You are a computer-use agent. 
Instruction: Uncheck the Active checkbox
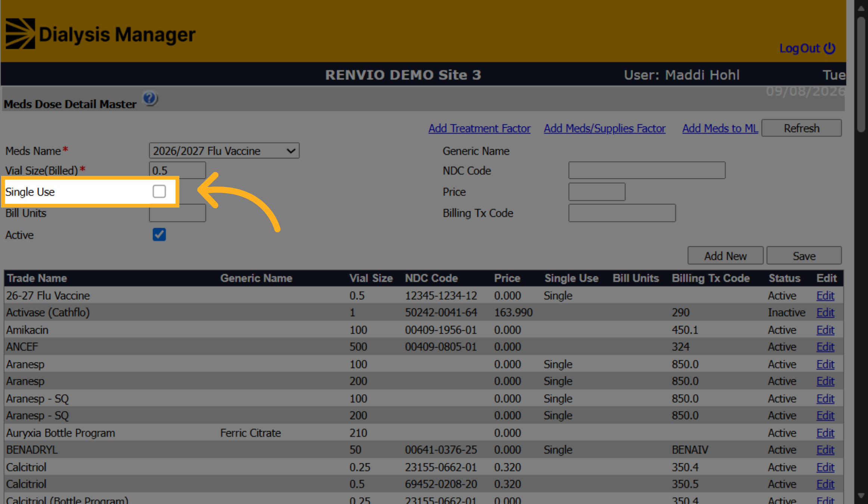[x=159, y=235]
